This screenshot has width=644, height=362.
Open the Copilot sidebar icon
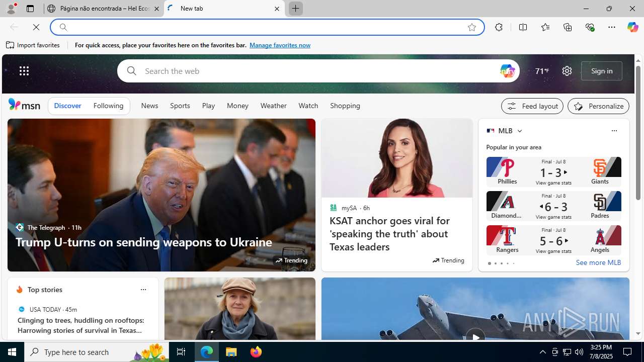(632, 27)
